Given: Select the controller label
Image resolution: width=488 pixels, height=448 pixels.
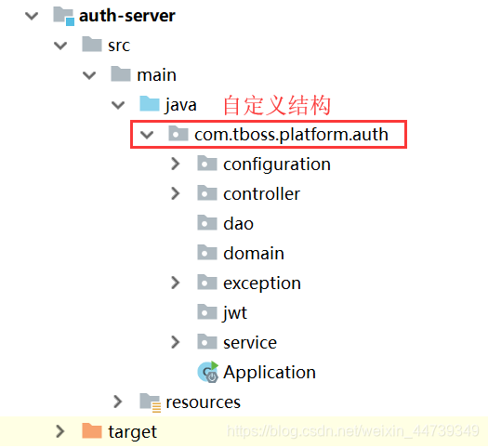Looking at the screenshot, I should point(262,194).
